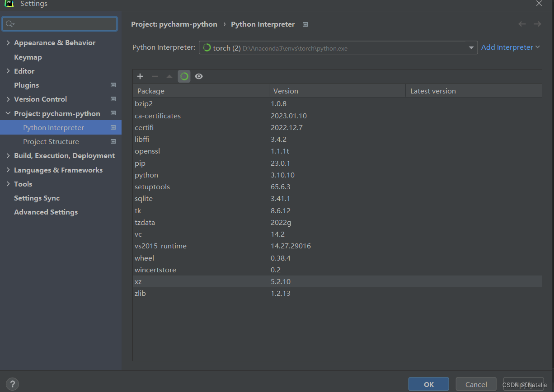Select the python package row
The height and width of the screenshot is (392, 554).
click(337, 175)
